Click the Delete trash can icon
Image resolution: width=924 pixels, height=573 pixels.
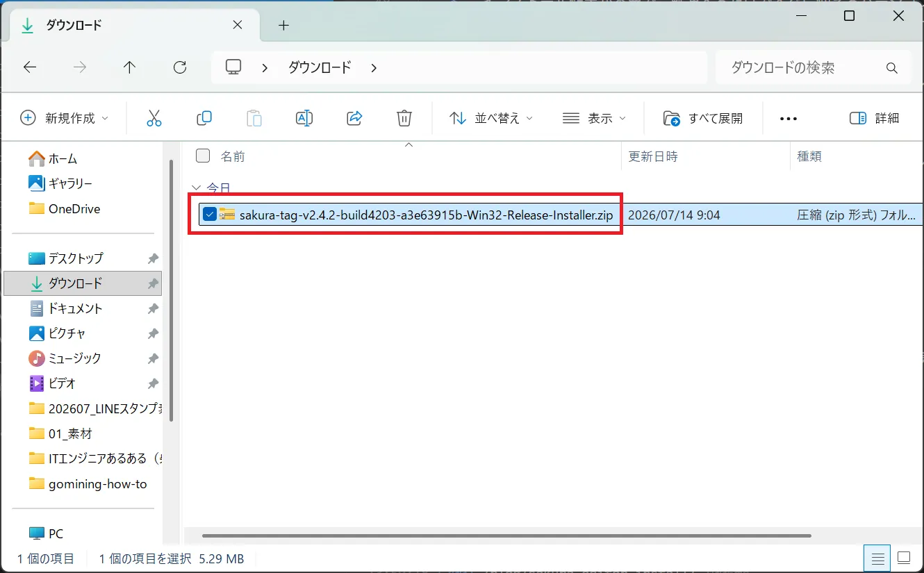pyautogui.click(x=404, y=119)
